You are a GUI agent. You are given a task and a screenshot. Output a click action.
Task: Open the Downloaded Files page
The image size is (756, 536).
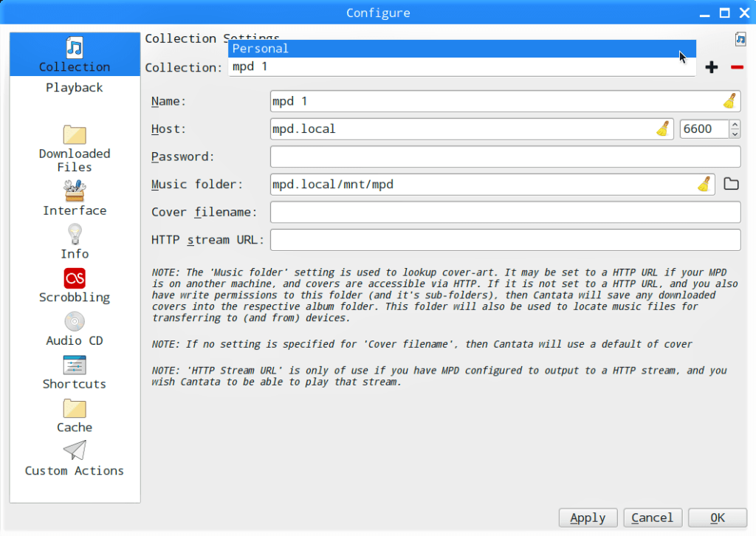(x=75, y=148)
